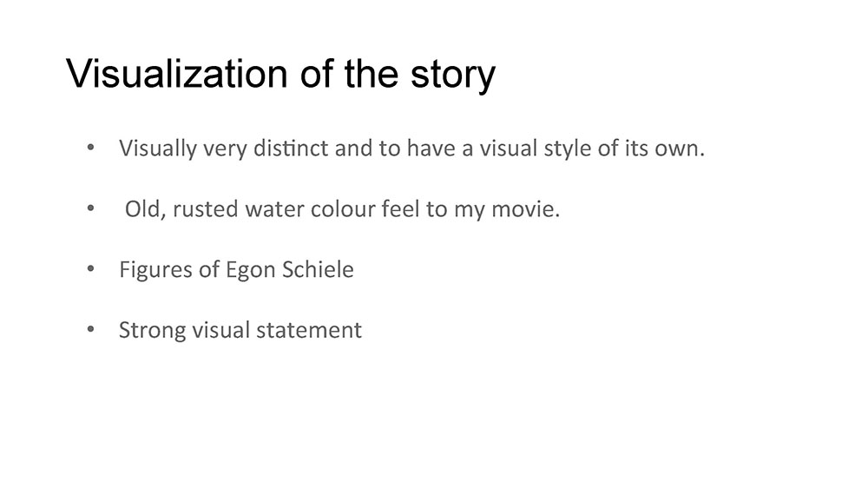Select the 'Figures of Egon Schiele' line
Screen dimensions: 868x488
[236, 270]
